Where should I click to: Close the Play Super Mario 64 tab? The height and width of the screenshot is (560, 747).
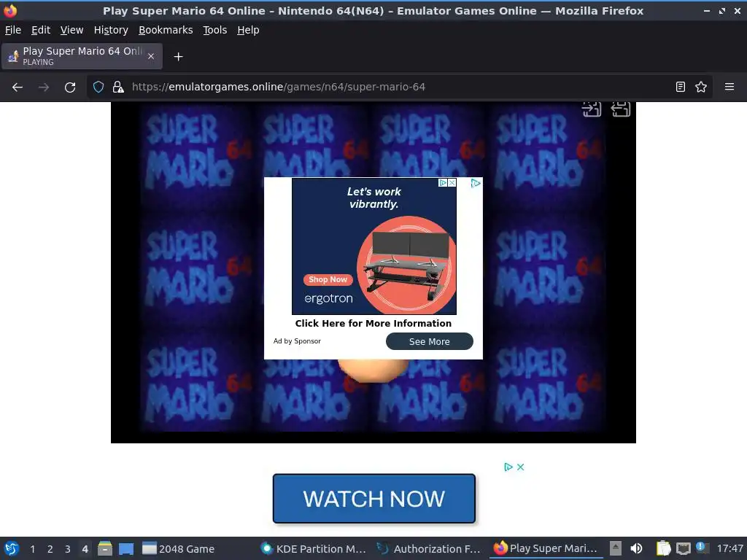point(151,56)
